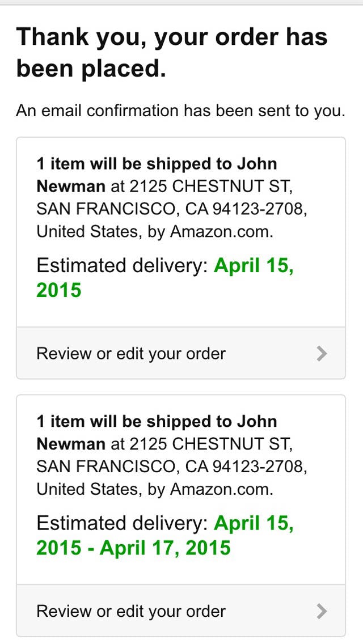
Task: Tap the chevron arrow in the second shipment's review row
Action: 322,611
